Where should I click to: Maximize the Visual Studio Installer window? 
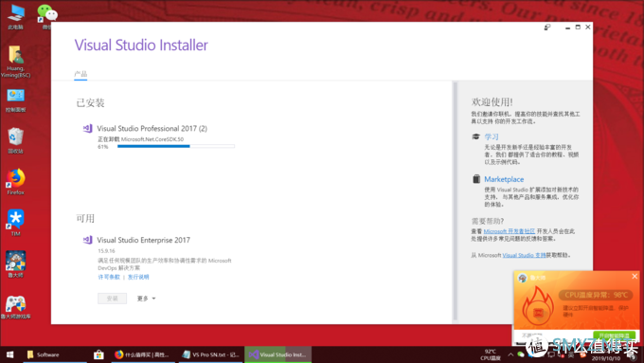(x=578, y=27)
